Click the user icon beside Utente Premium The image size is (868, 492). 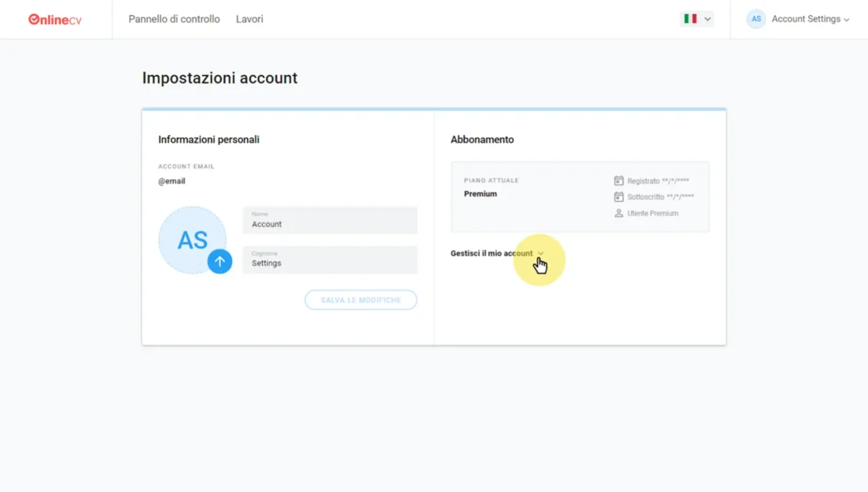click(x=618, y=213)
